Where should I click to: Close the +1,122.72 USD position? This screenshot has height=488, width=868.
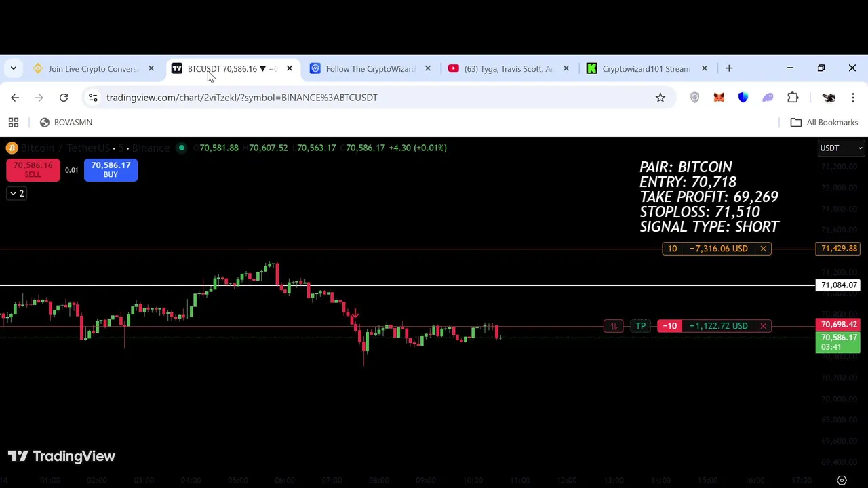763,326
